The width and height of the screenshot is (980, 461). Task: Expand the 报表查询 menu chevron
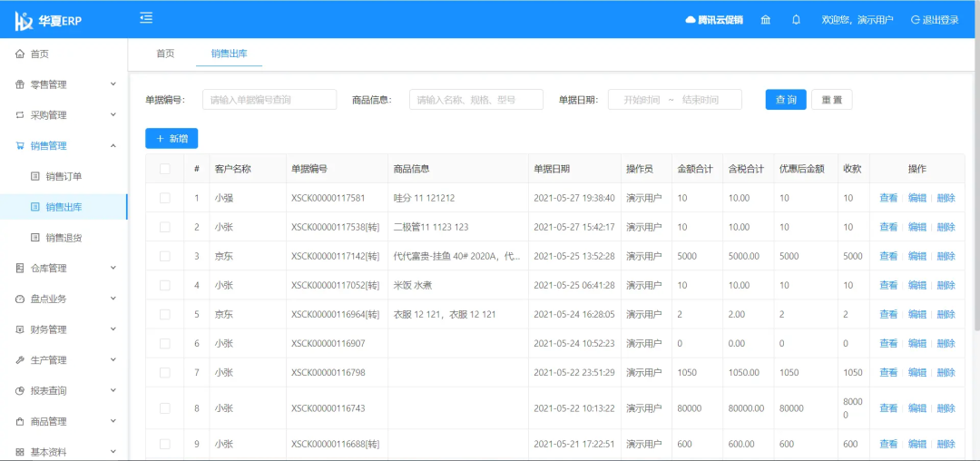[113, 390]
